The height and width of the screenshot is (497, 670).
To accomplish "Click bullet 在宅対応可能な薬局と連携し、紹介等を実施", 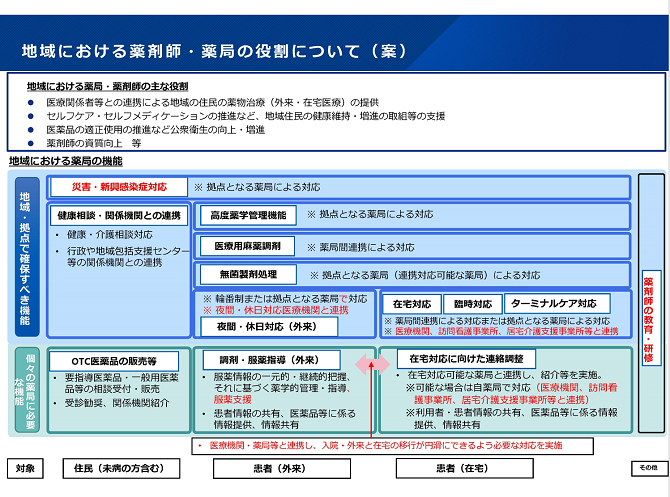I will point(505,375).
